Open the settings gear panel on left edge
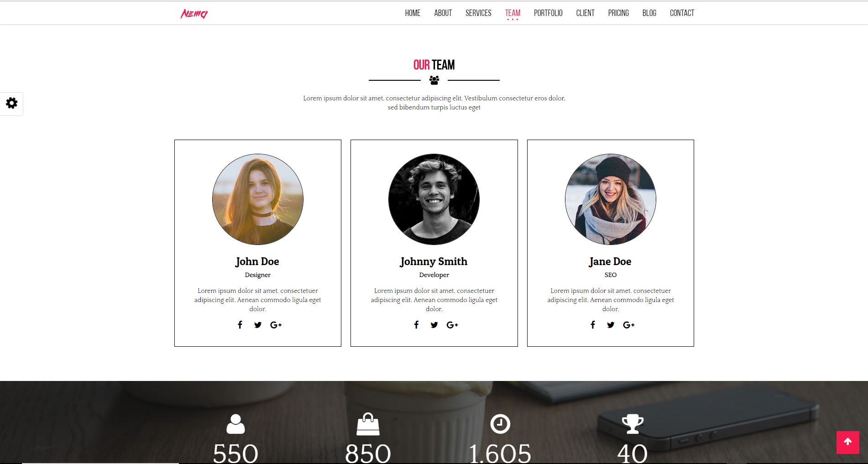The width and height of the screenshot is (868, 464). point(11,103)
